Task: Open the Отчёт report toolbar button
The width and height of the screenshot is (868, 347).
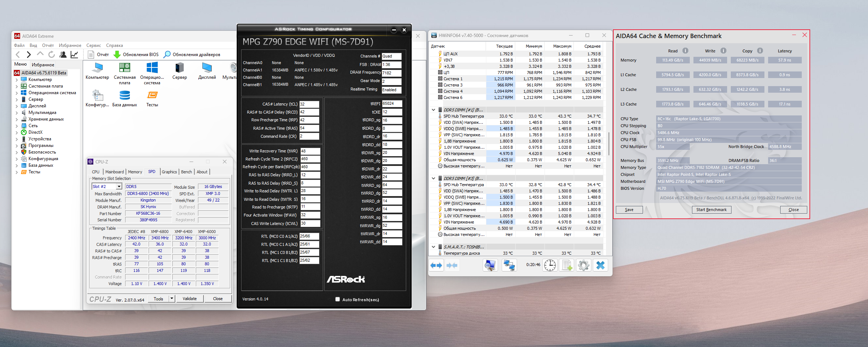Action: point(98,55)
